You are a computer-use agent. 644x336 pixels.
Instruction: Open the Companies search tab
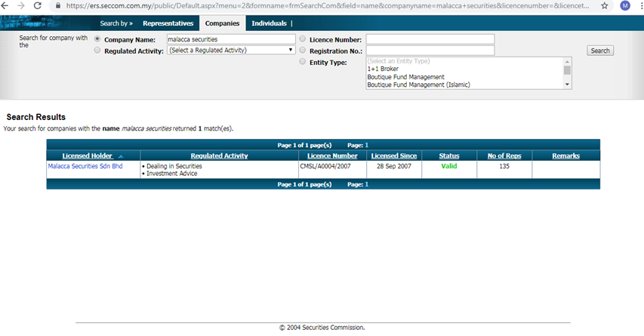click(222, 23)
